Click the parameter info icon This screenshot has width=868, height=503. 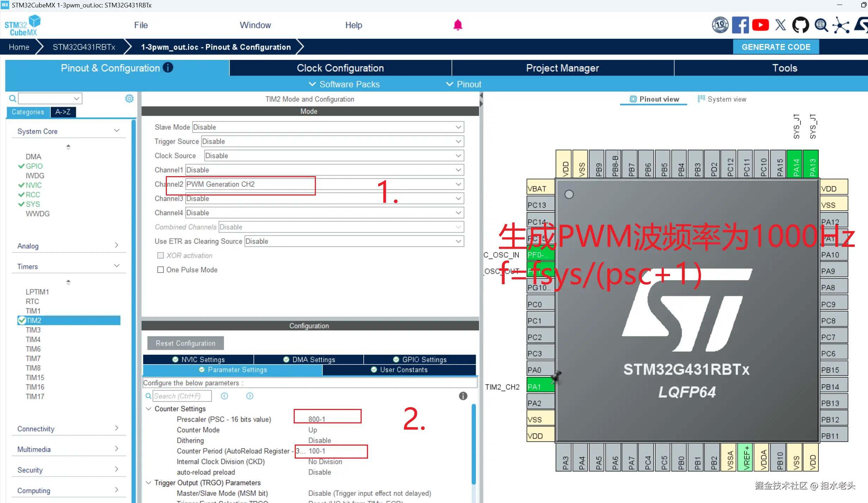pyautogui.click(x=463, y=396)
